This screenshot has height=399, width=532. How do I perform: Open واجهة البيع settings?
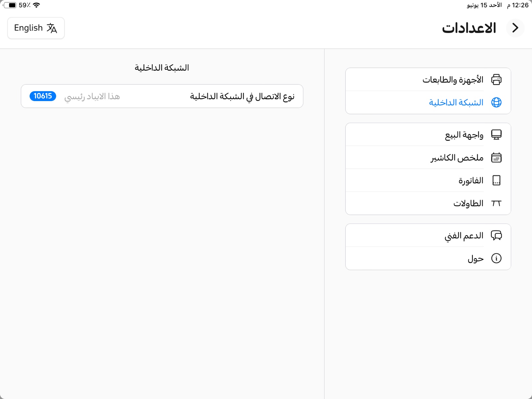[428, 135]
